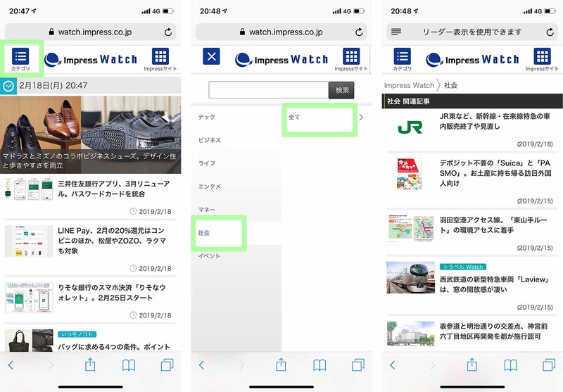Open the カテゴリ menu icon in the left phone screen
The width and height of the screenshot is (563, 392).
(20, 59)
